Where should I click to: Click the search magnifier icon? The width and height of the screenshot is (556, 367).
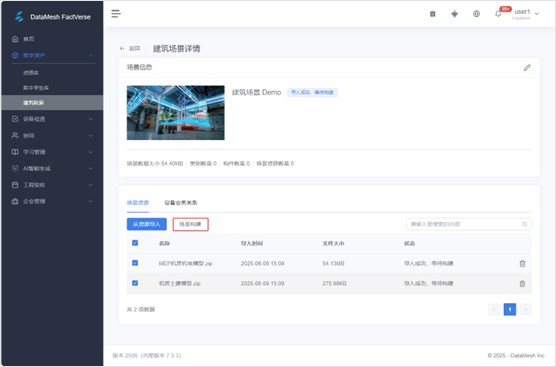point(524,224)
